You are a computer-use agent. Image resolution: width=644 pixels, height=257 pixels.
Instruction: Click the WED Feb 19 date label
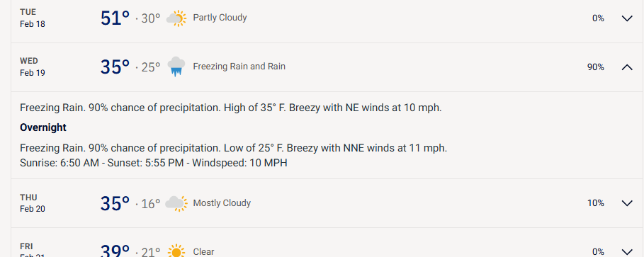(33, 67)
